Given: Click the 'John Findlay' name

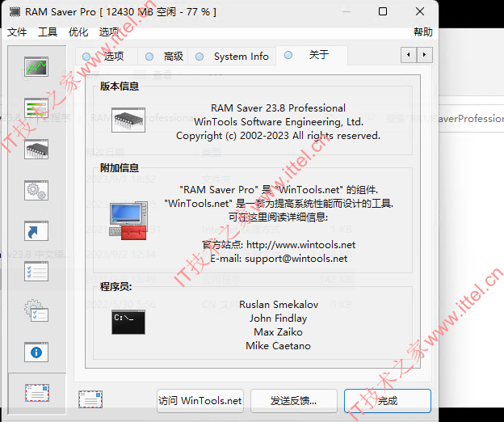Looking at the screenshot, I should (x=279, y=319).
